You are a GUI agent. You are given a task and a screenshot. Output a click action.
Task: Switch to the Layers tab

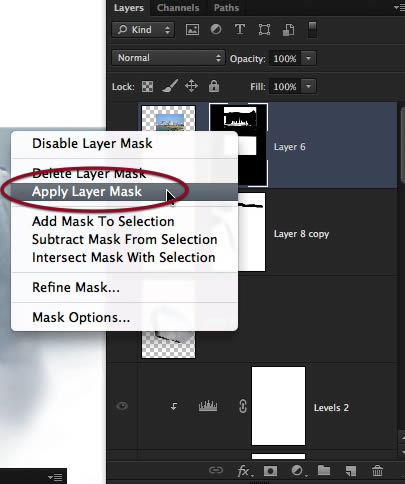(x=129, y=8)
